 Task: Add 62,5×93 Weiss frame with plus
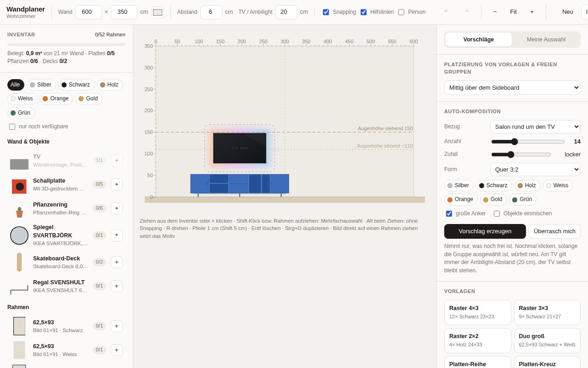click(117, 350)
